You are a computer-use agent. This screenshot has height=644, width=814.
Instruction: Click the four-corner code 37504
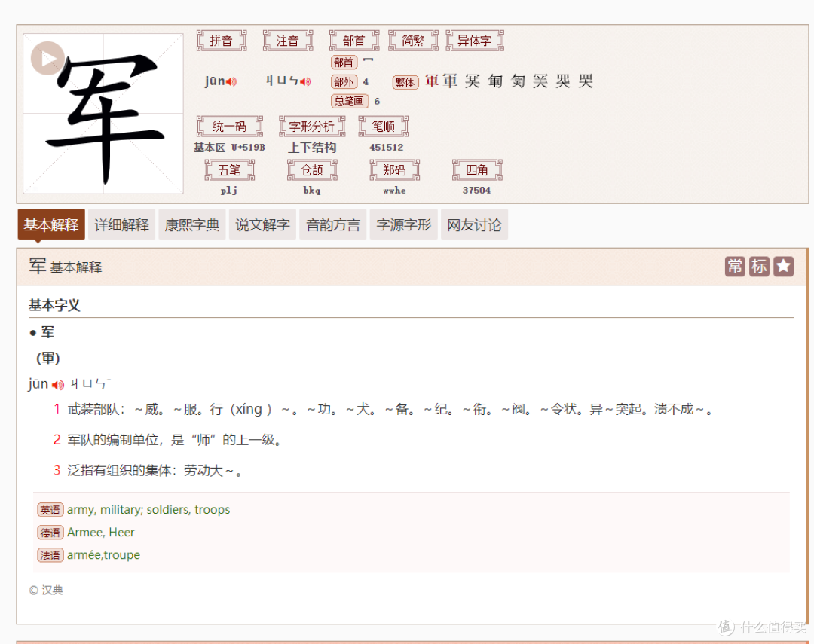476,191
